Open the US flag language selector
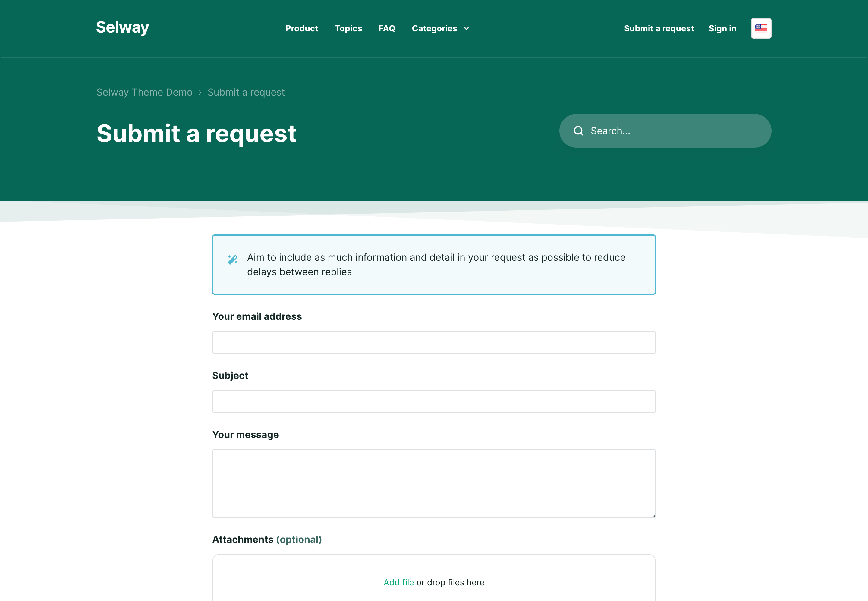The image size is (868, 601). 761,28
